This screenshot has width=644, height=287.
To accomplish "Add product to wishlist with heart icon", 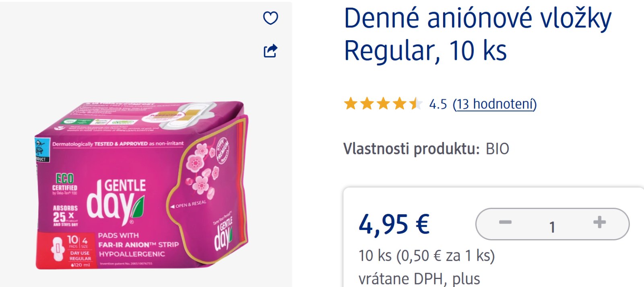I will 270,18.
